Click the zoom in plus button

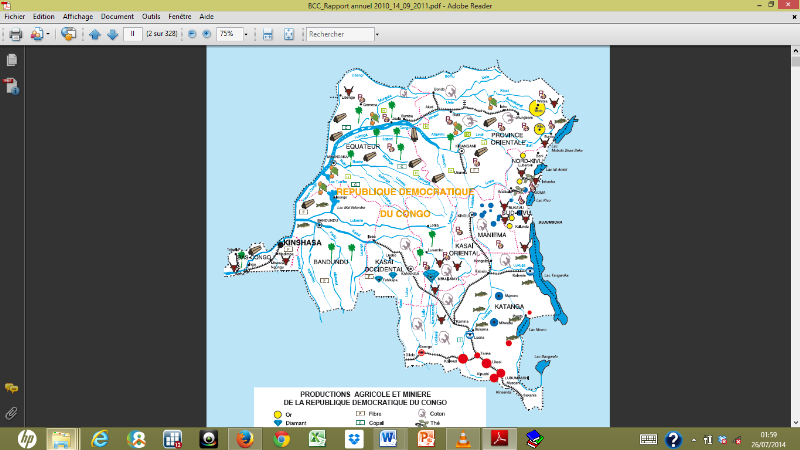click(x=206, y=34)
